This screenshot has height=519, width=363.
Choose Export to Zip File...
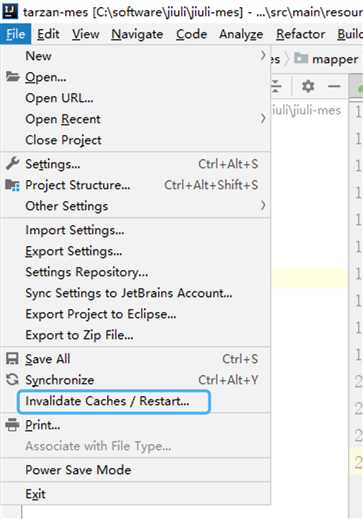tap(79, 335)
